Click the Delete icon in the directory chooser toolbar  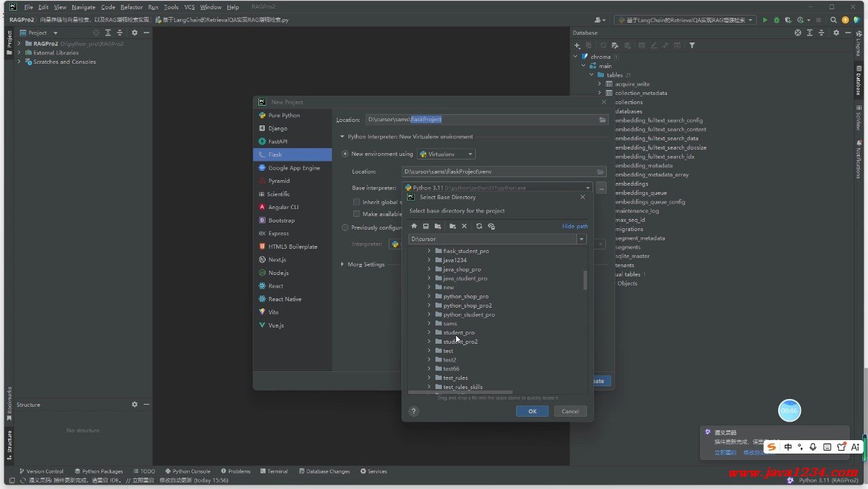[x=464, y=226]
